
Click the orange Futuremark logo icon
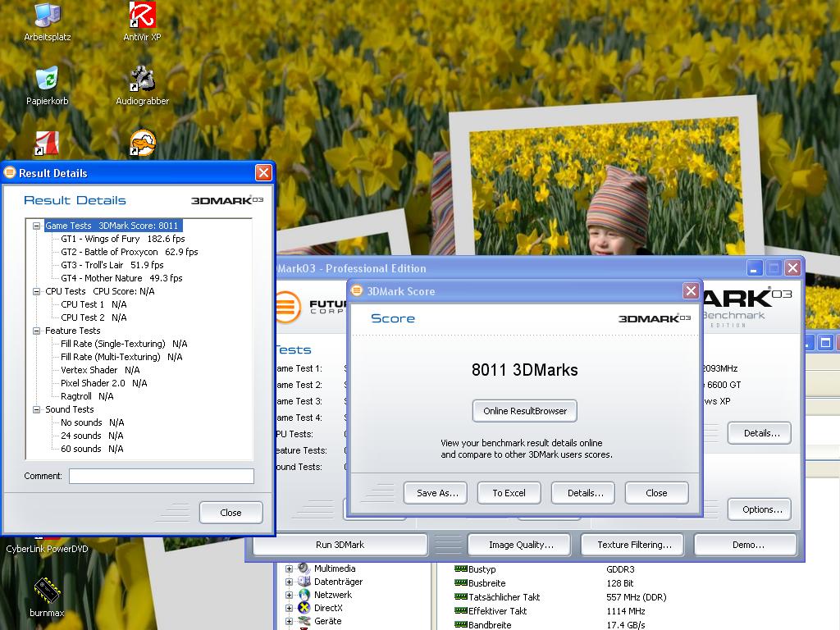tap(288, 307)
